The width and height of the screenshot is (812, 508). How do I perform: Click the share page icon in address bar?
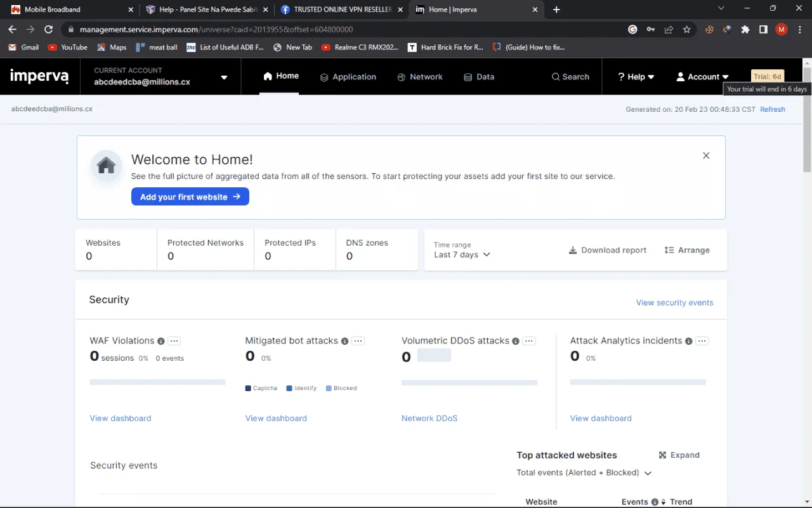pyautogui.click(x=669, y=29)
